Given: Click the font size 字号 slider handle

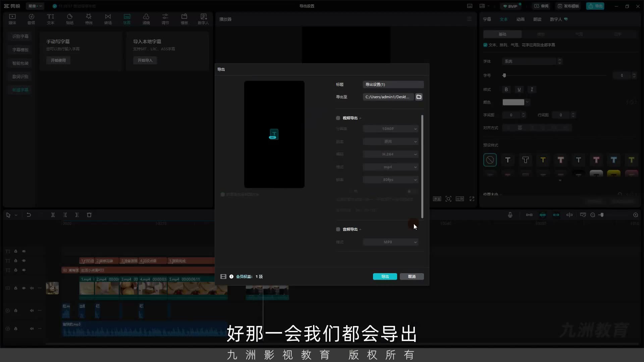Looking at the screenshot, I should click(x=504, y=75).
